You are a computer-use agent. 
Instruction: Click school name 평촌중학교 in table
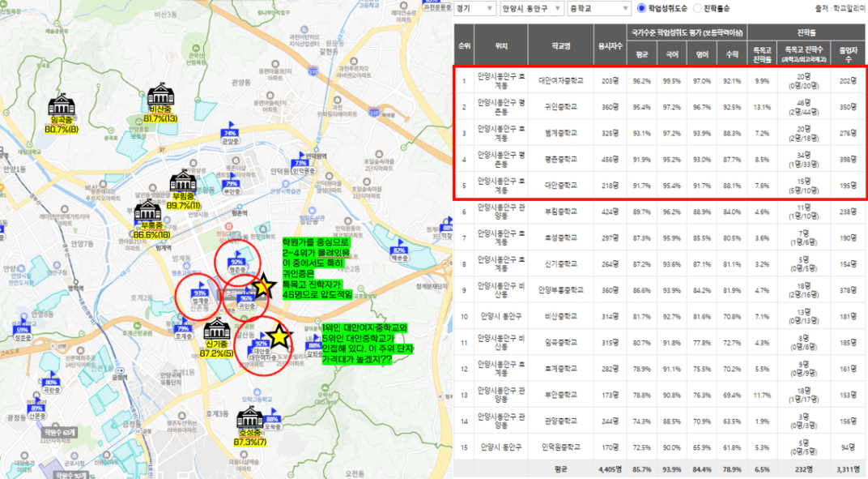tap(561, 159)
